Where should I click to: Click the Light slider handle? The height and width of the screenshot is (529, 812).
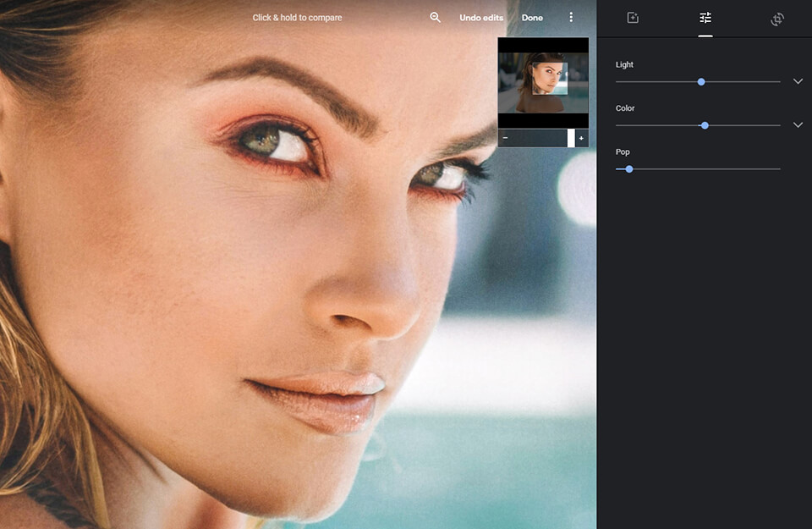[700, 81]
